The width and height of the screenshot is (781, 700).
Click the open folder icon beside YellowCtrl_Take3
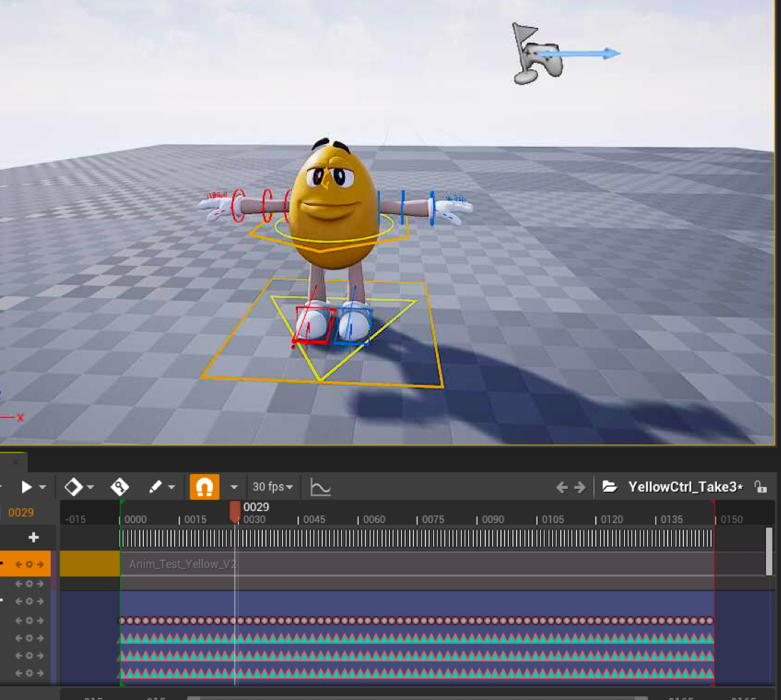[610, 487]
